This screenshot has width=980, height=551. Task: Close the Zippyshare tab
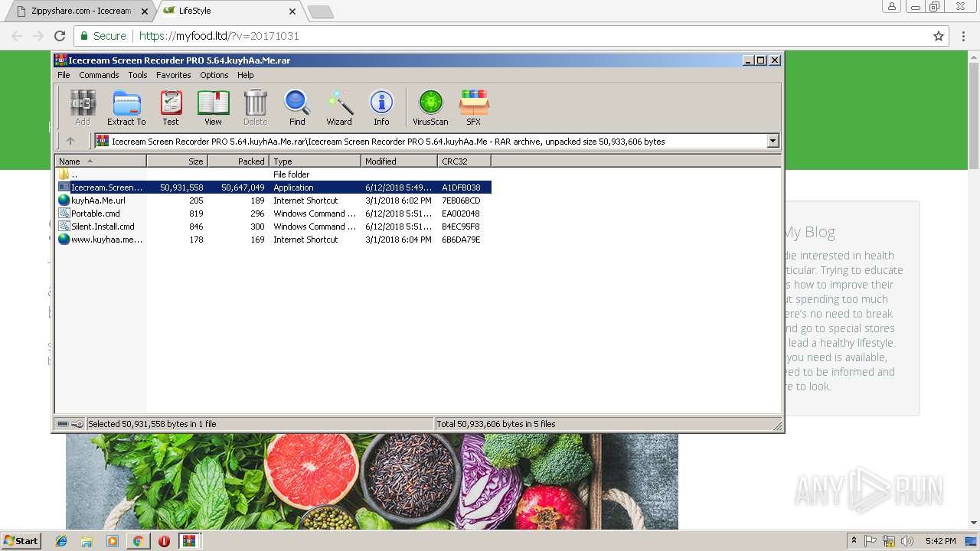(x=145, y=11)
